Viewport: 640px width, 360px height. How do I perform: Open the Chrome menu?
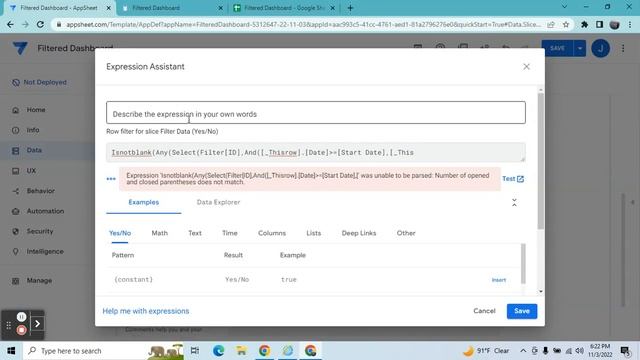point(630,24)
